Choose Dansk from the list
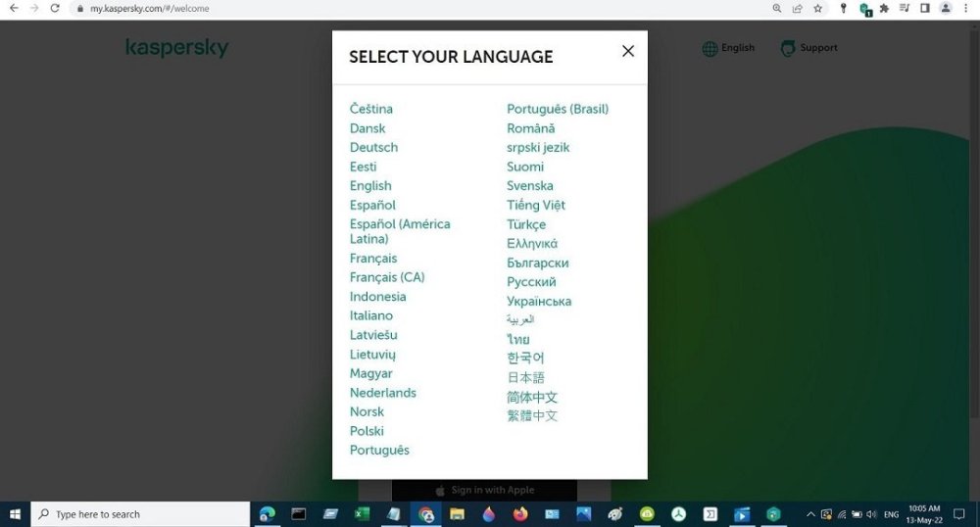980x527 pixels. coord(367,128)
